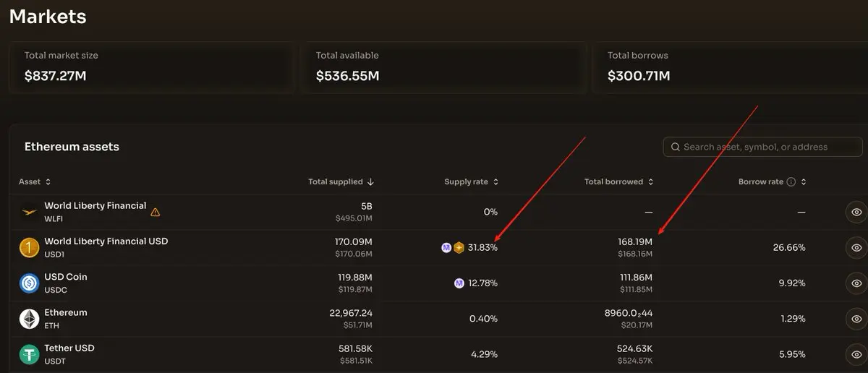
Task: Click the 22,967.24 ETH supplied value
Action: pyautogui.click(x=351, y=313)
